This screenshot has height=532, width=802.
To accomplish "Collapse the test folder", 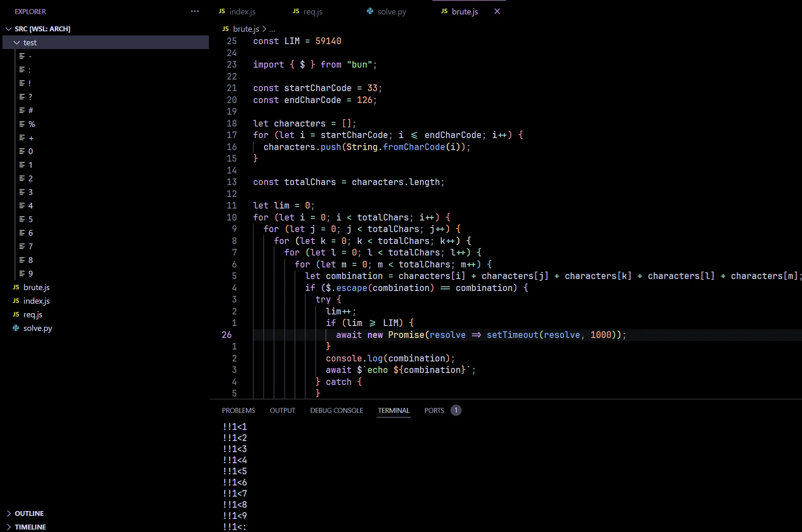I will click(17, 42).
